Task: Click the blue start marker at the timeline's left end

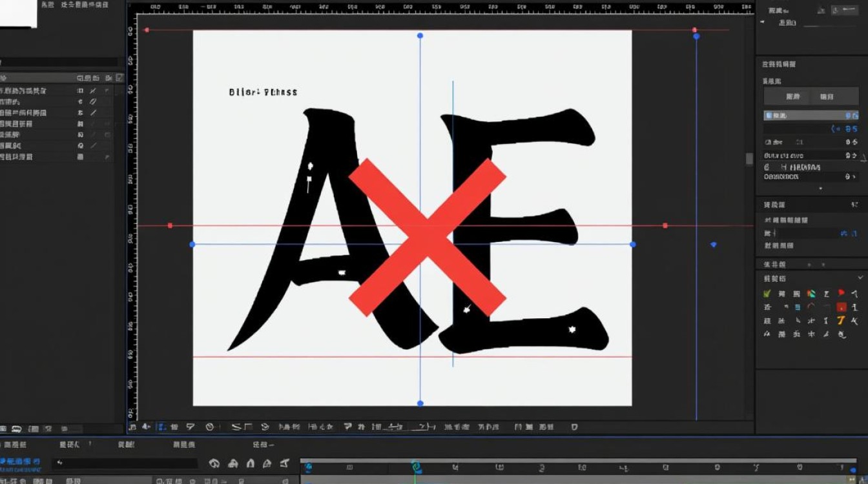Action: [308, 467]
